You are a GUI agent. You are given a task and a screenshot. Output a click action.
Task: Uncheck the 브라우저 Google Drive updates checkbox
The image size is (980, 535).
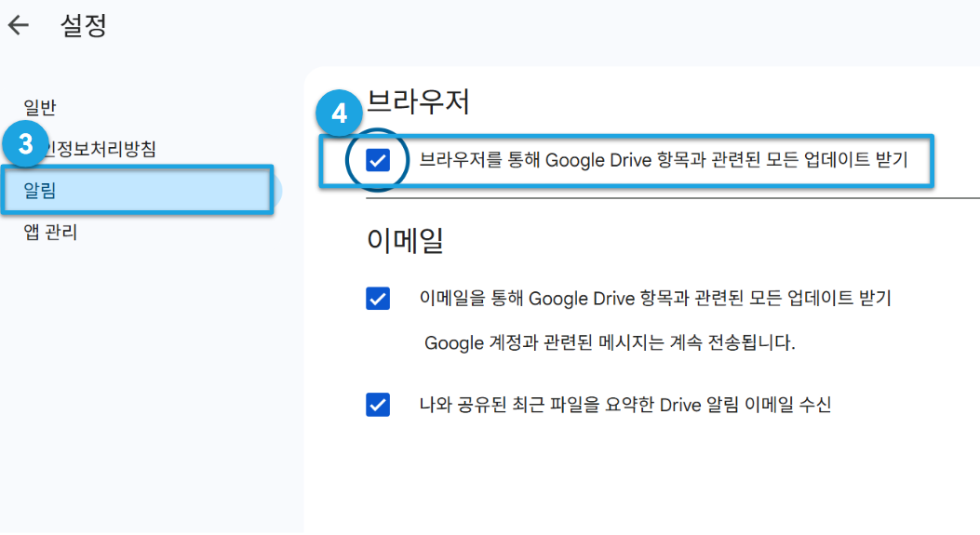tap(378, 160)
